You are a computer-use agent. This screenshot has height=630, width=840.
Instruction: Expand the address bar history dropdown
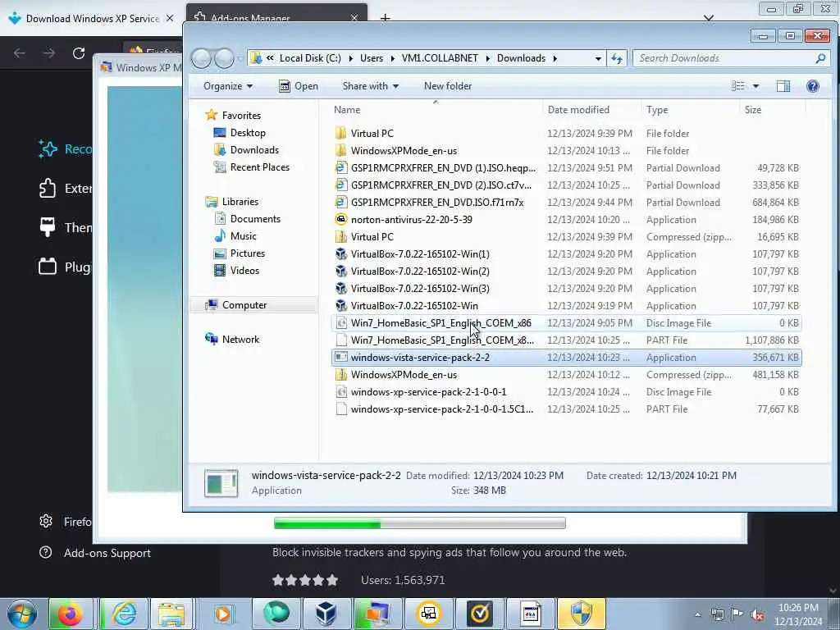pos(598,58)
